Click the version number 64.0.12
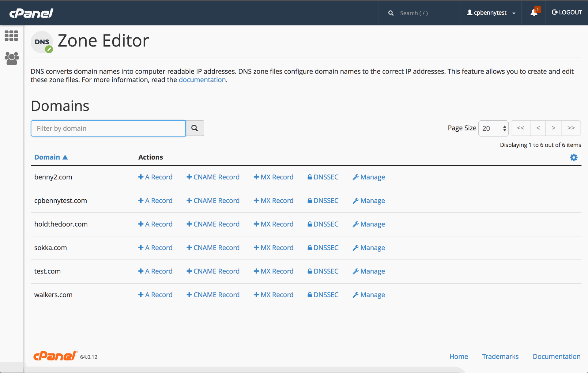This screenshot has width=588, height=373. pos(89,357)
